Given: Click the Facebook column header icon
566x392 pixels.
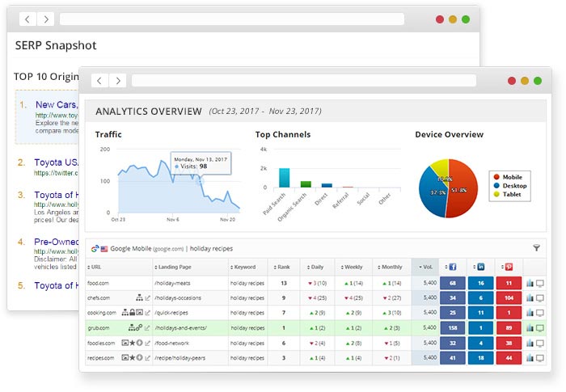Looking at the screenshot, I should tap(452, 266).
